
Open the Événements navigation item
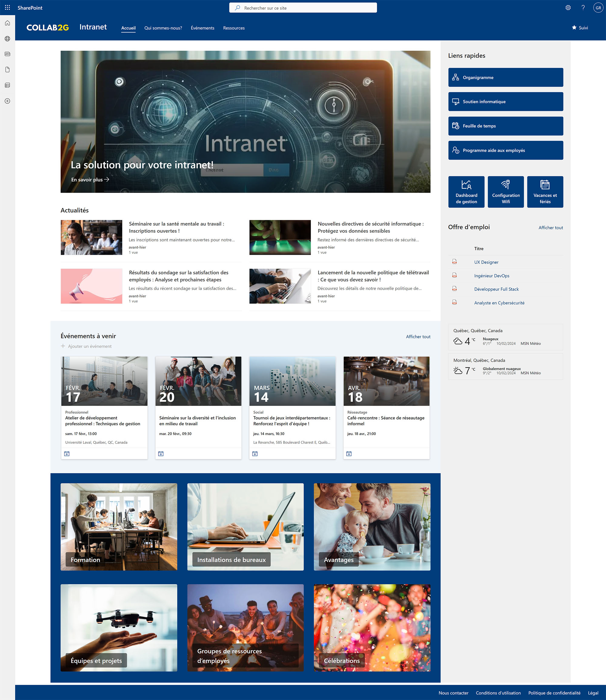(203, 28)
